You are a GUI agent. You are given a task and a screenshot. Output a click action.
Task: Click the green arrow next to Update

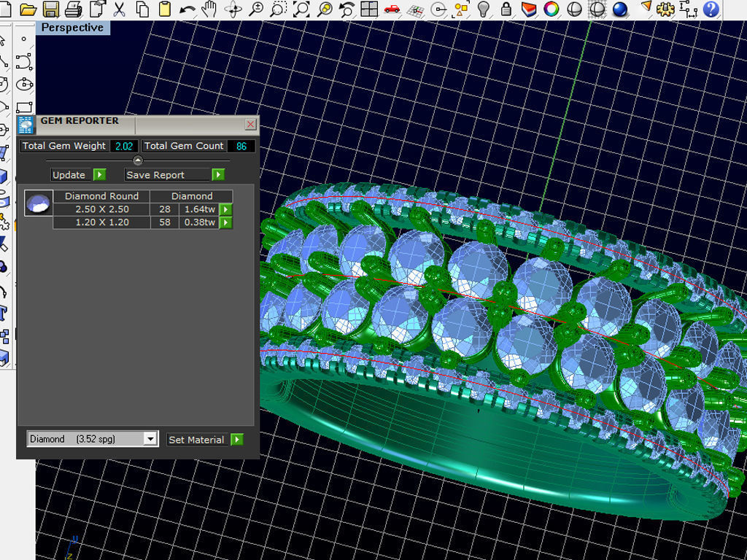click(99, 175)
